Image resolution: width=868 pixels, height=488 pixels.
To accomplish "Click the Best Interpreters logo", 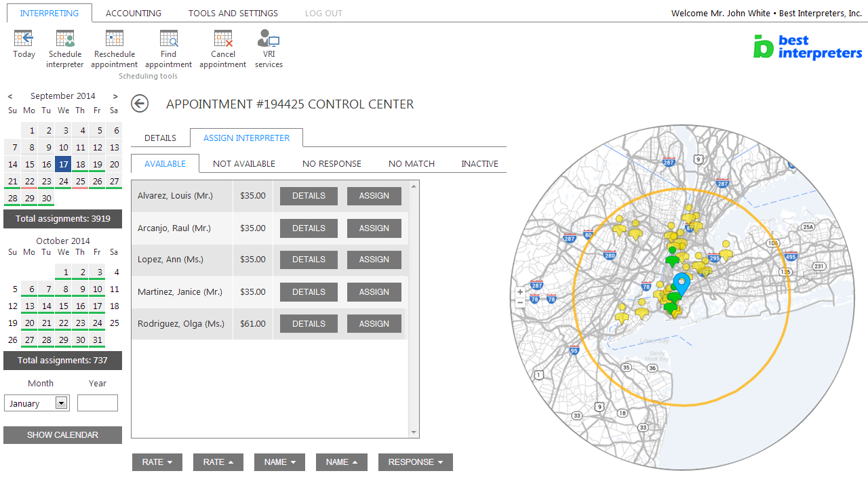I will (x=808, y=47).
